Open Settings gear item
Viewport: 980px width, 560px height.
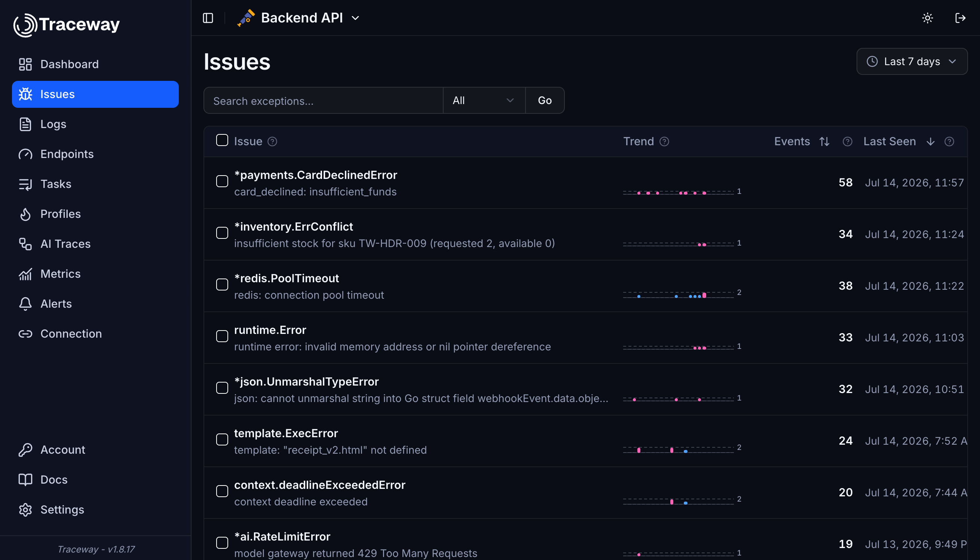[95, 510]
